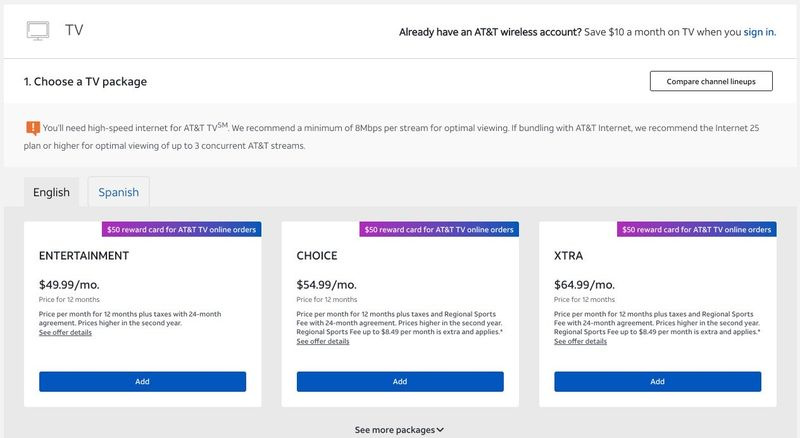View XTRA See offer details link
Viewport: 800px width, 438px height.
(581, 341)
